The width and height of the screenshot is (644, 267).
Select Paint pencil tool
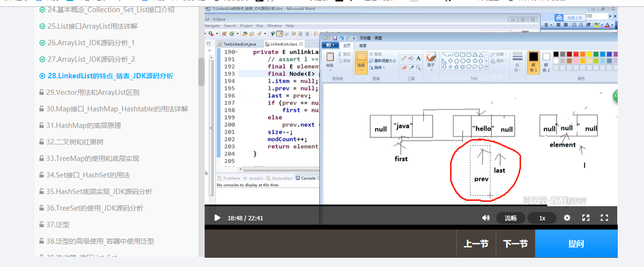click(x=404, y=58)
